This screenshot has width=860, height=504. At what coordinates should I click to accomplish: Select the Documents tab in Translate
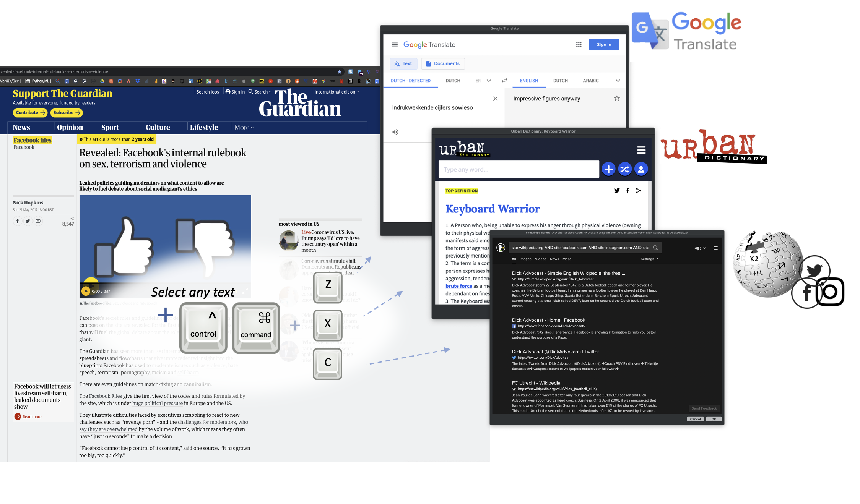(x=443, y=63)
